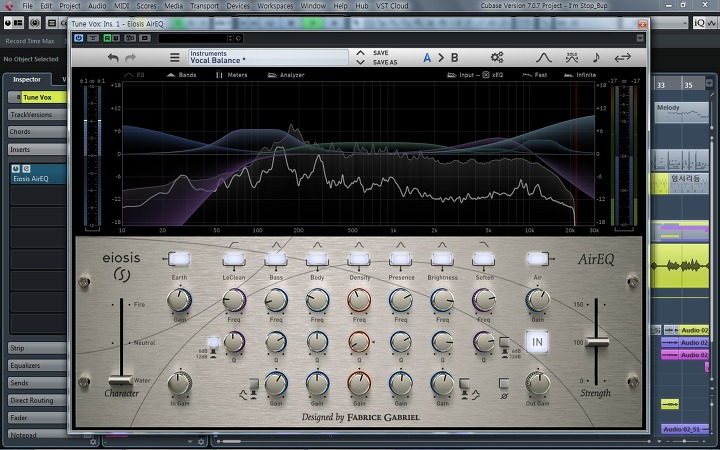This screenshot has width=720, height=450.
Task: Expand TrackVersions inspector section
Action: (x=37, y=115)
